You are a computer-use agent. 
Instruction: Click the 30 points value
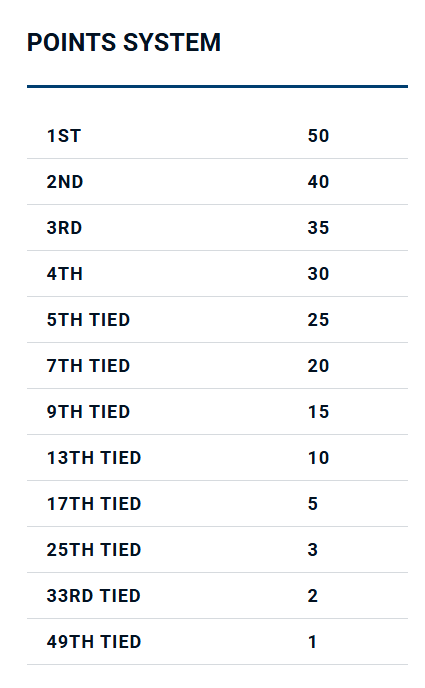click(318, 274)
